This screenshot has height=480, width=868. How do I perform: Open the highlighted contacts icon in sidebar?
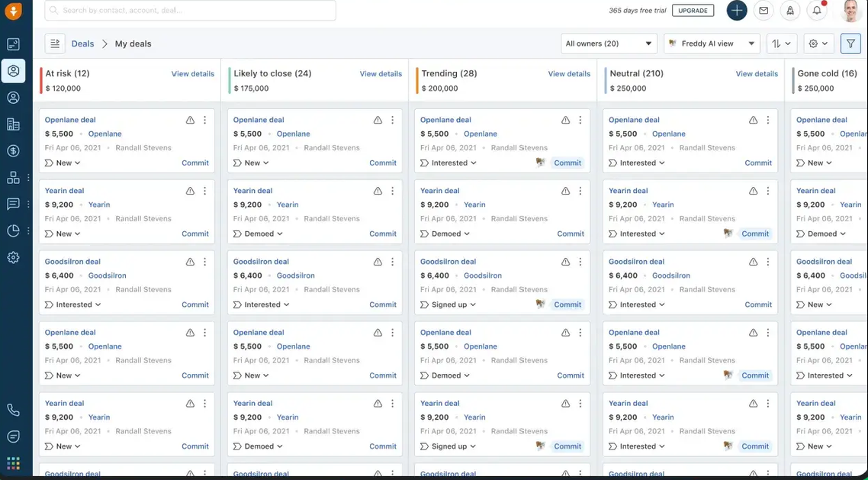pos(13,71)
